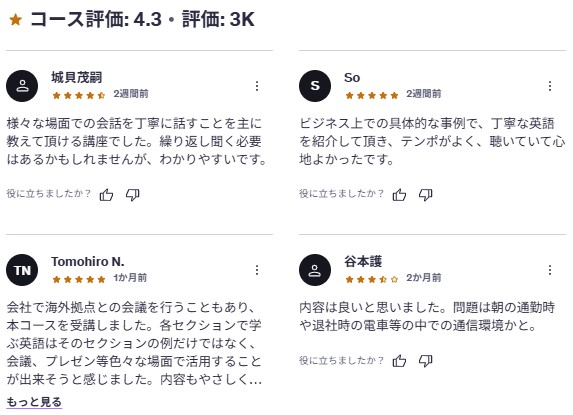Open three-dot menu on So's review

pos(550,86)
